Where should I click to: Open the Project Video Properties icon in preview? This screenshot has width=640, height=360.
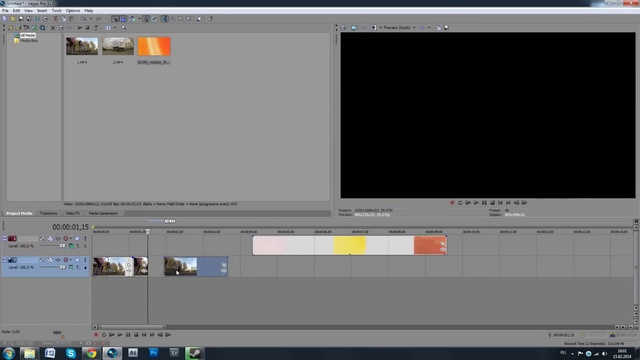344,28
